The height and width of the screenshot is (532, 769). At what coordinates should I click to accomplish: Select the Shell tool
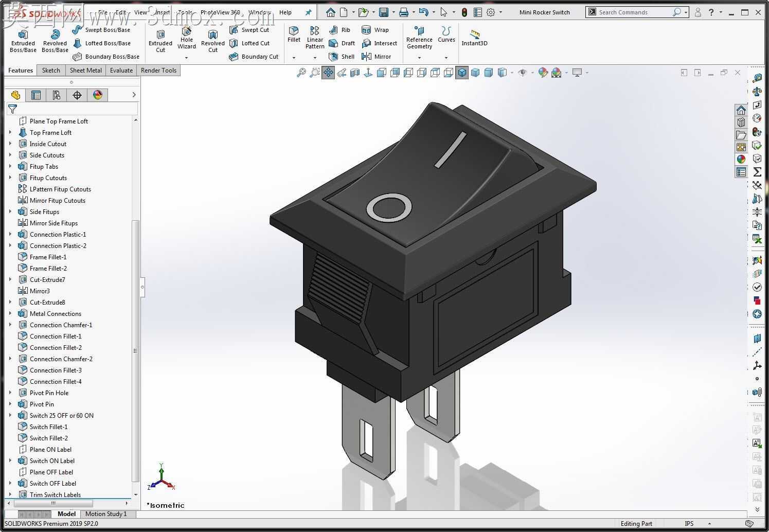[342, 57]
